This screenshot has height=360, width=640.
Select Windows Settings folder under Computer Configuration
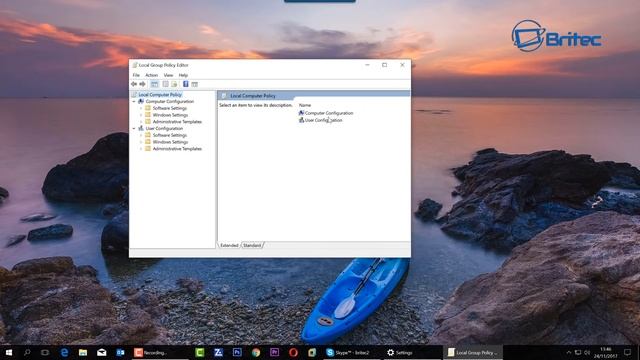pos(170,115)
